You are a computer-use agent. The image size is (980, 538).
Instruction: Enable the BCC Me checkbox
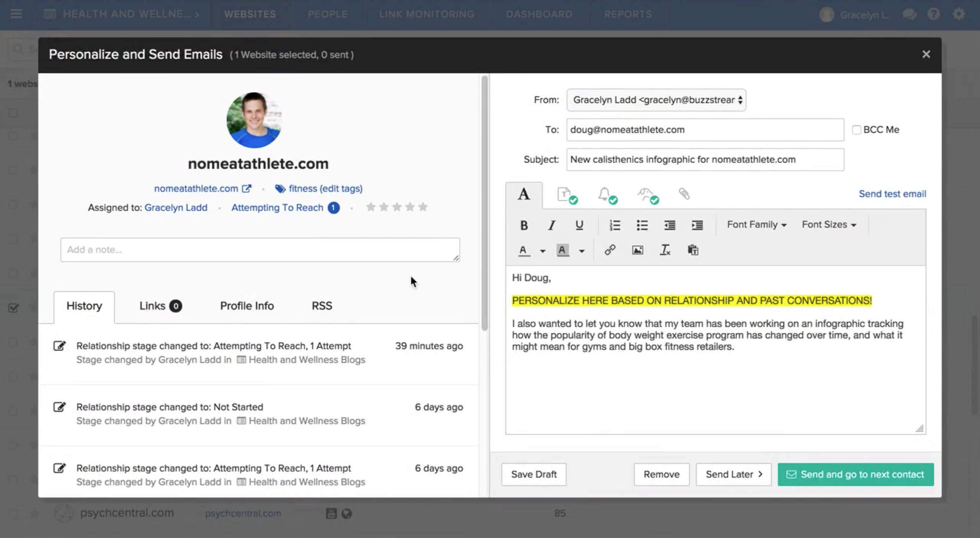[856, 130]
